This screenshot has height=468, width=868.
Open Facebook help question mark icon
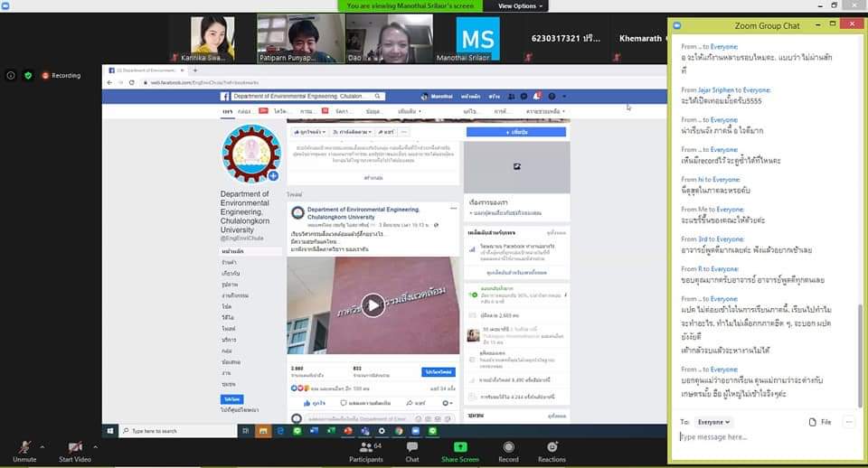coord(552,97)
